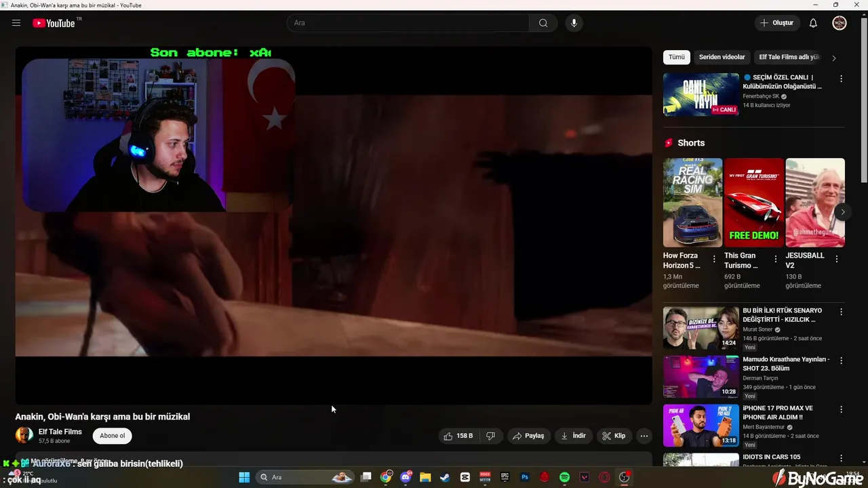
Task: Open Chrome from the taskbar
Action: point(386,477)
